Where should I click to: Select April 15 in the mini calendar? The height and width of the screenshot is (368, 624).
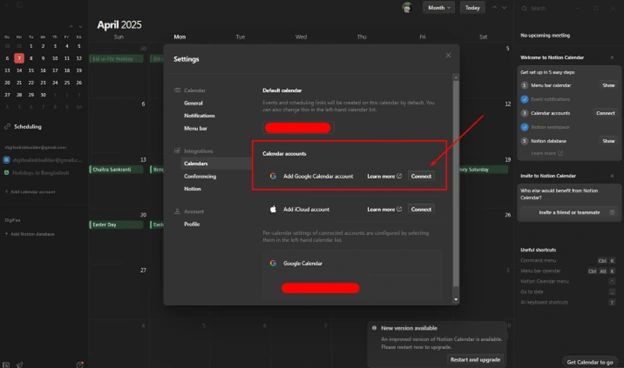click(31, 70)
